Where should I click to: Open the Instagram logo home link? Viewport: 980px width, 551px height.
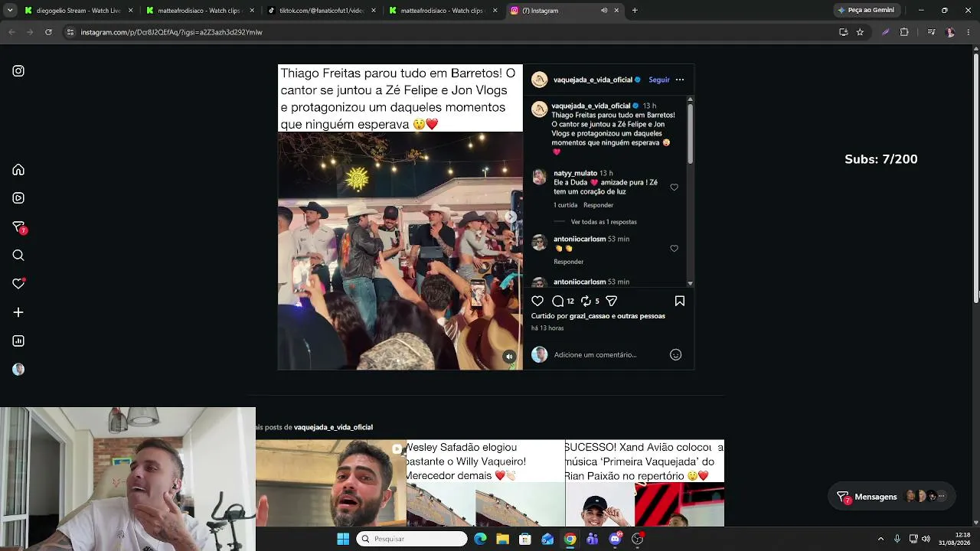tap(18, 71)
